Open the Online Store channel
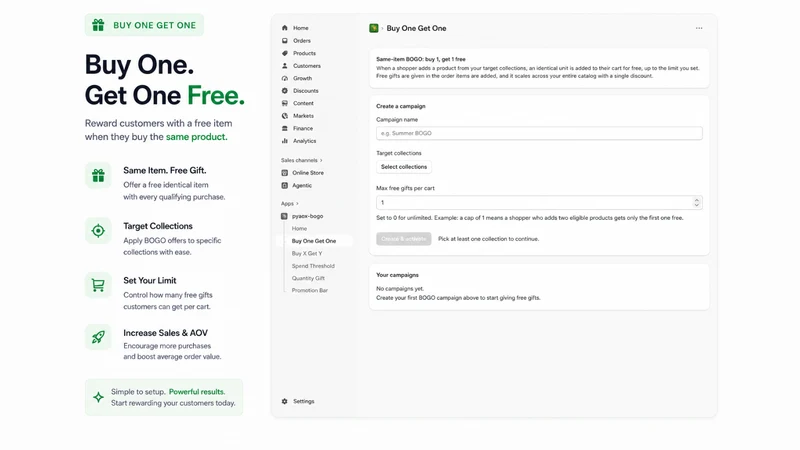The image size is (800, 450). [x=308, y=173]
